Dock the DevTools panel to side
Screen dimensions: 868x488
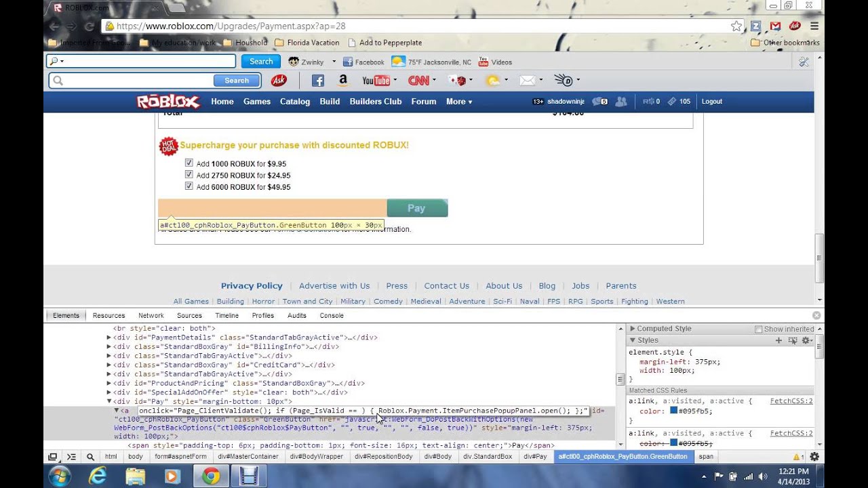53,457
